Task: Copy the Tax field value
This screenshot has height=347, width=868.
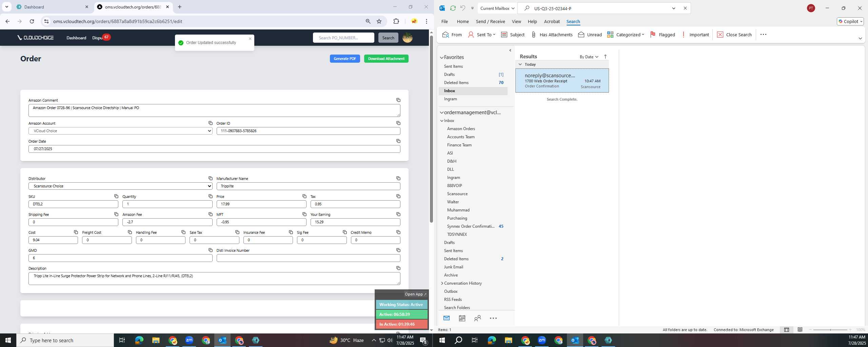Action: (x=398, y=196)
